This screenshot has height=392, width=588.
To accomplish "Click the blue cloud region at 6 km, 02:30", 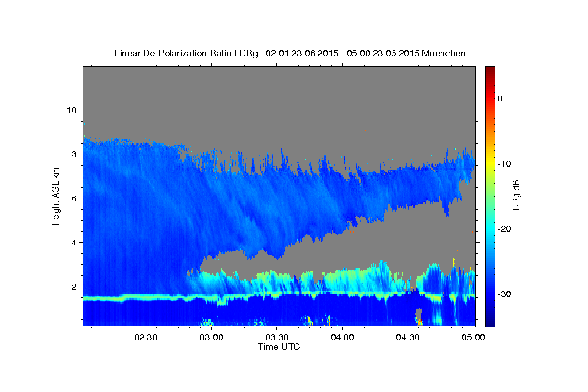I will [146, 198].
